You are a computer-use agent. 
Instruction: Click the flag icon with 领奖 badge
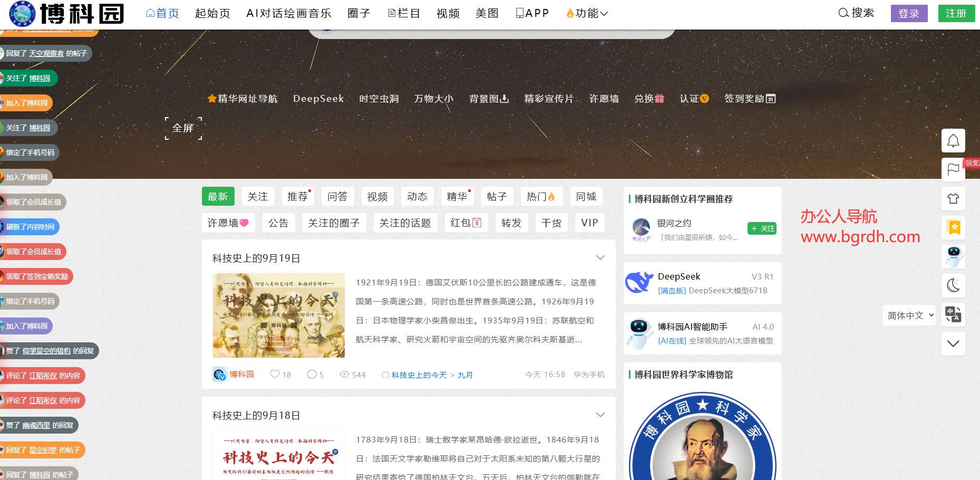pyautogui.click(x=953, y=169)
